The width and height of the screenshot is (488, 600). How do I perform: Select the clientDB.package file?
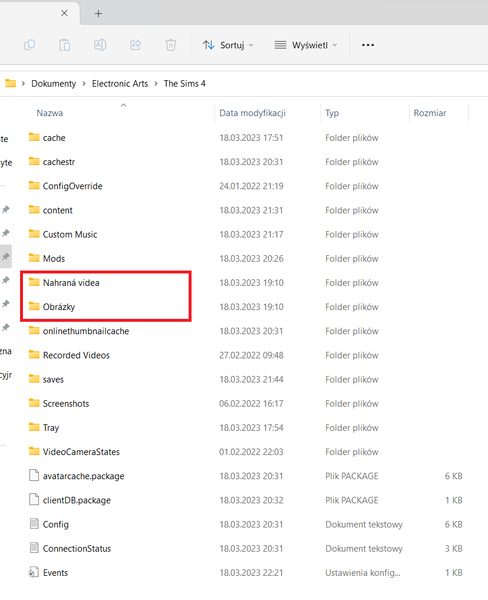(x=77, y=500)
